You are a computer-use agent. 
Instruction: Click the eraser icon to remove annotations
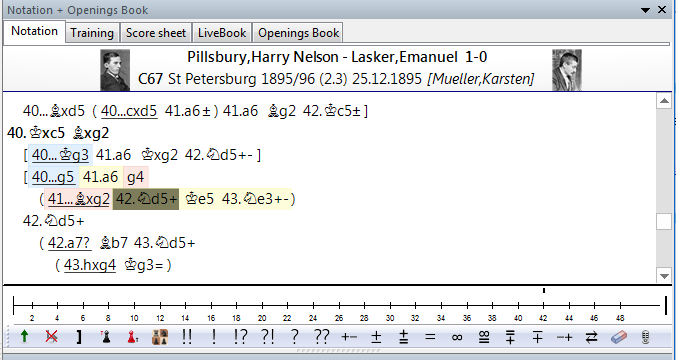coord(619,337)
